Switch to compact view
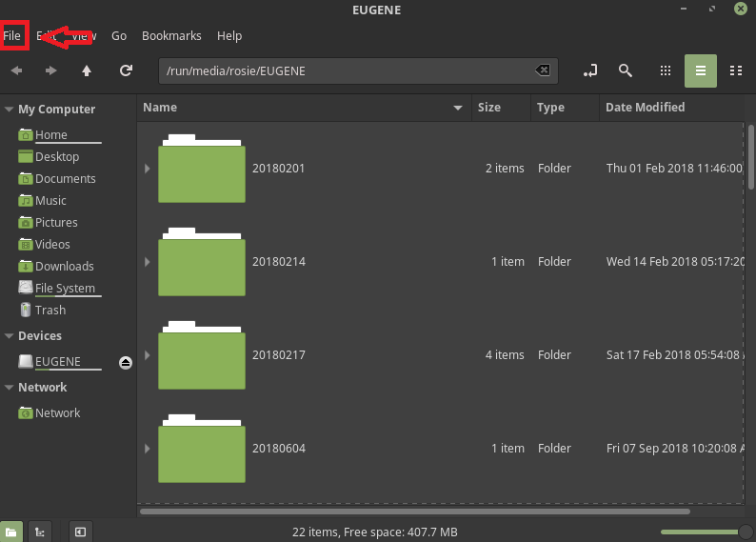756x542 pixels. click(736, 70)
